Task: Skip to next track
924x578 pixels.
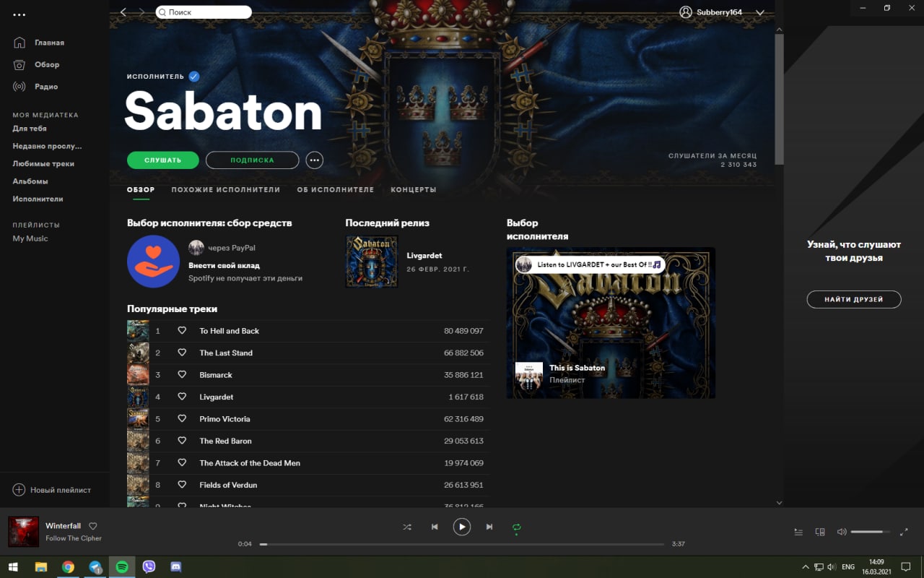Action: (x=489, y=527)
